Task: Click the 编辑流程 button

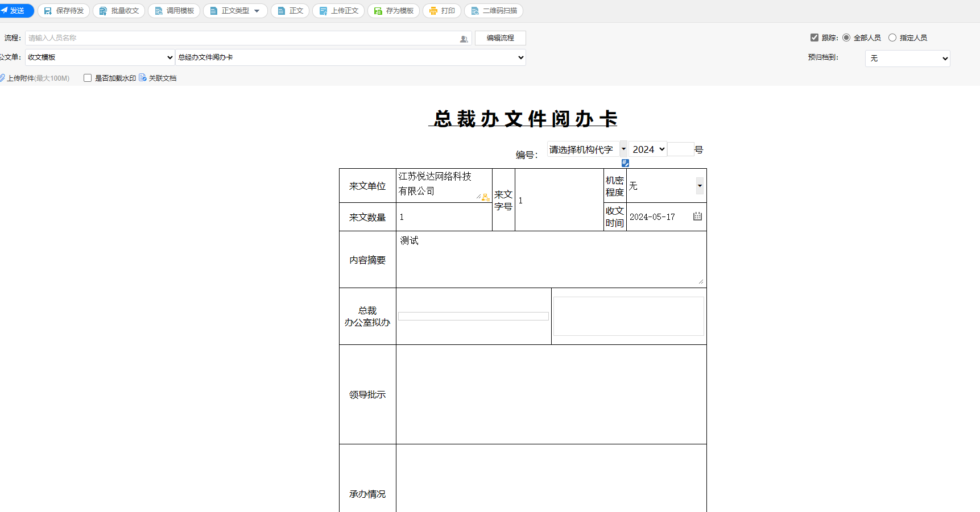Action: click(500, 38)
